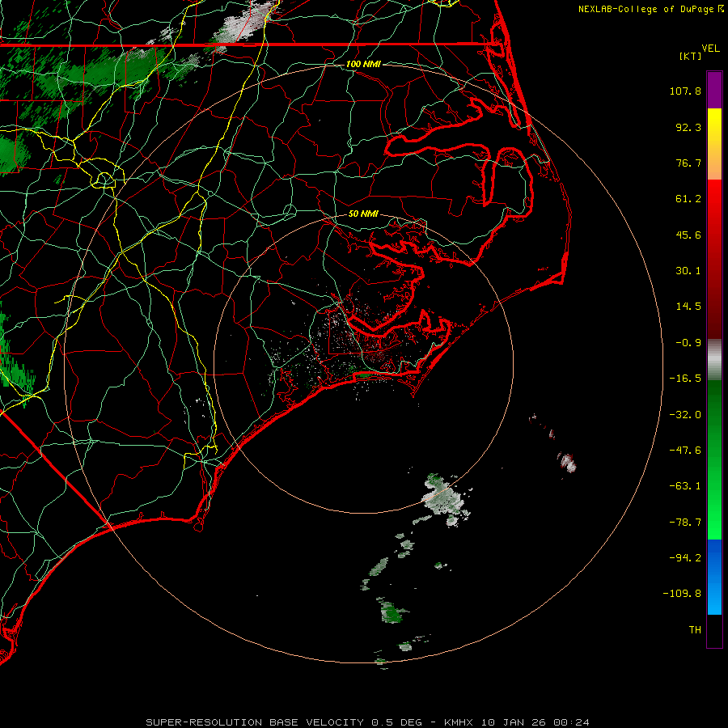Viewport: 728px width, 728px height.
Task: Click the [KT] units label
Action: pyautogui.click(x=691, y=56)
